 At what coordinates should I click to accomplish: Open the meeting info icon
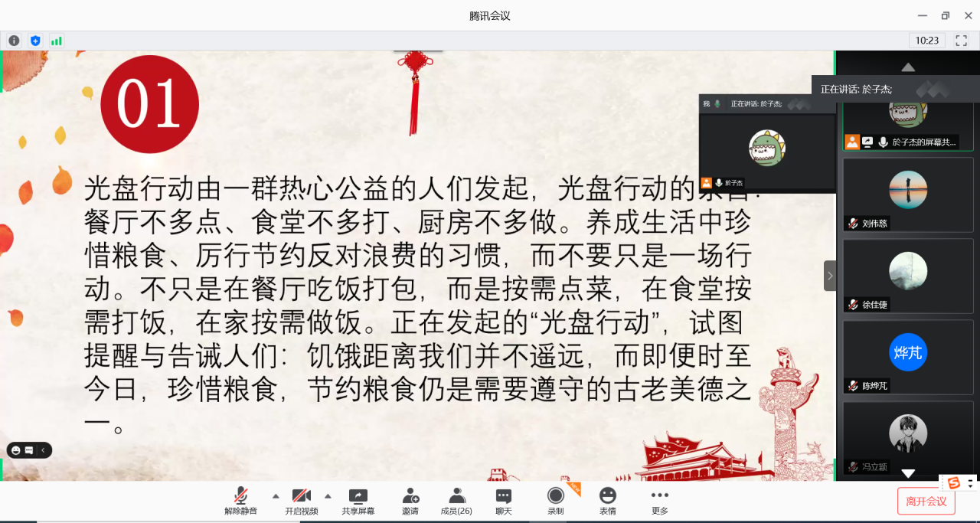(14, 41)
